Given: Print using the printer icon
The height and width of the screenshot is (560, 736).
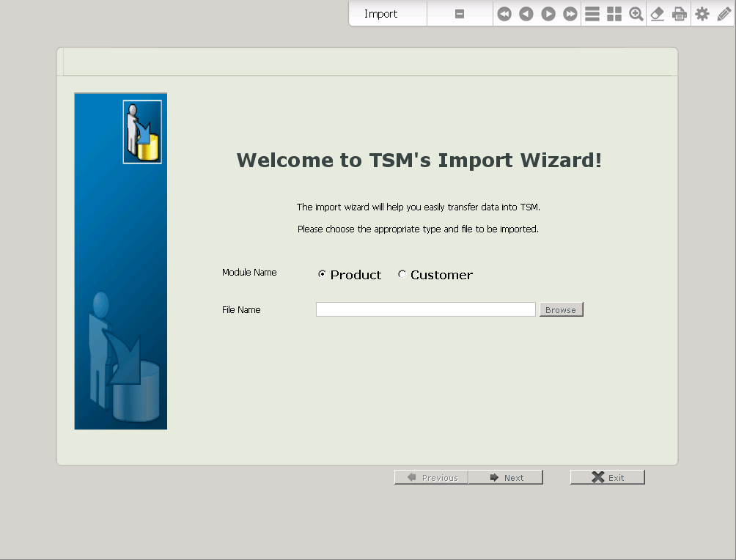Looking at the screenshot, I should coord(680,14).
